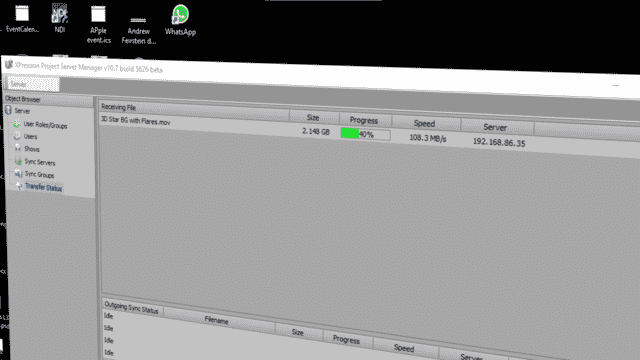640x360 pixels.
Task: Click the User Roles/Groups icon
Action: point(17,123)
